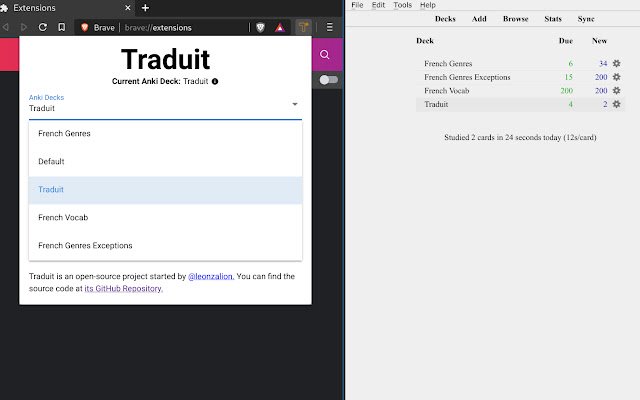This screenshot has height=400, width=640.
Task: Click due count 6 for French Genres
Action: coord(571,64)
